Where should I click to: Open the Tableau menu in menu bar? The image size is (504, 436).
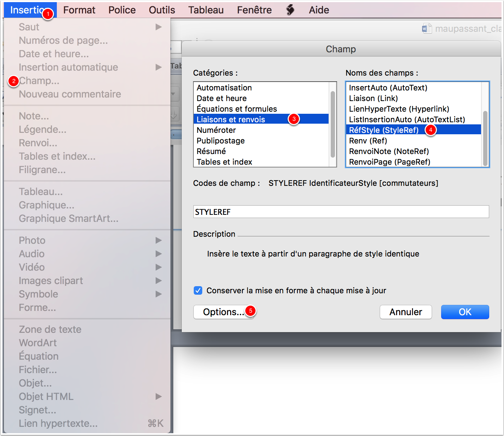(206, 10)
